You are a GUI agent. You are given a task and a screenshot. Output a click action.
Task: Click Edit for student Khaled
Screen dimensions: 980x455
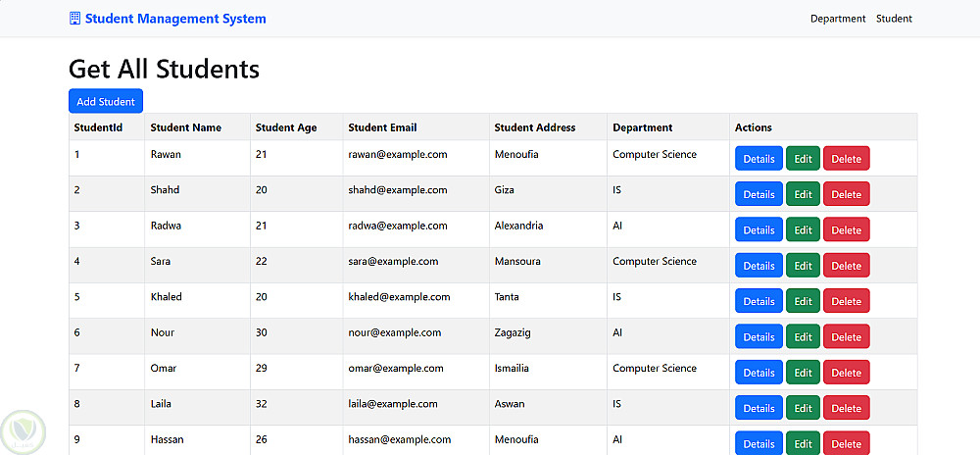(803, 301)
